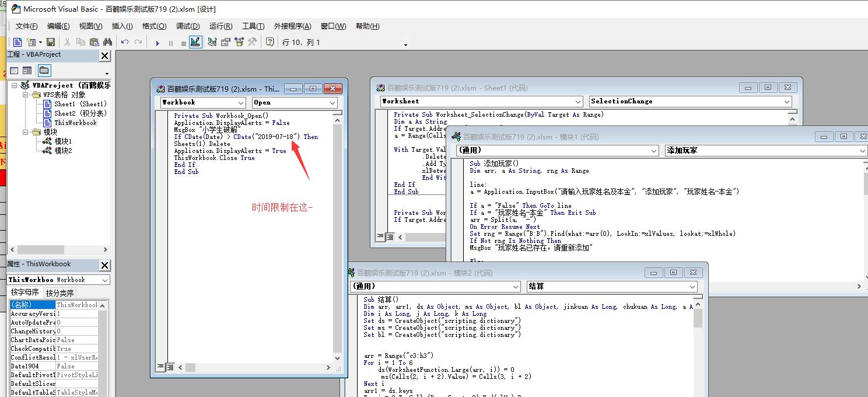Click the Run macro play icon
Viewport: 868px width, 397px height.
(x=157, y=43)
